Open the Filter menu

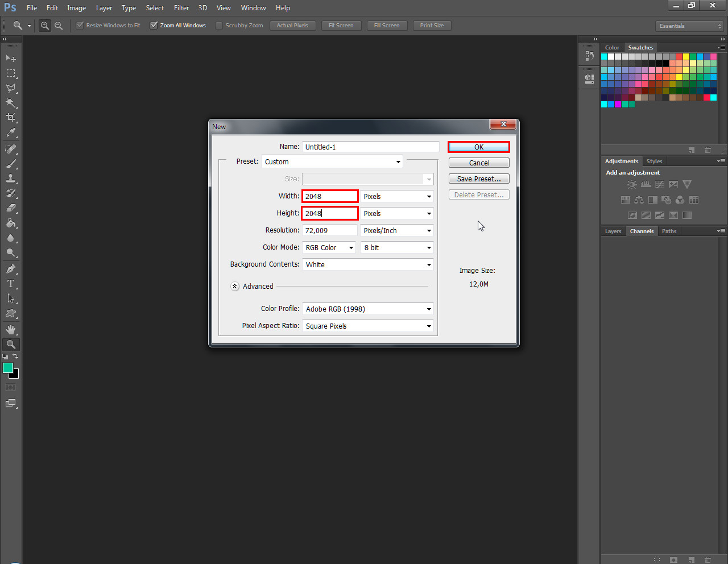(x=181, y=8)
